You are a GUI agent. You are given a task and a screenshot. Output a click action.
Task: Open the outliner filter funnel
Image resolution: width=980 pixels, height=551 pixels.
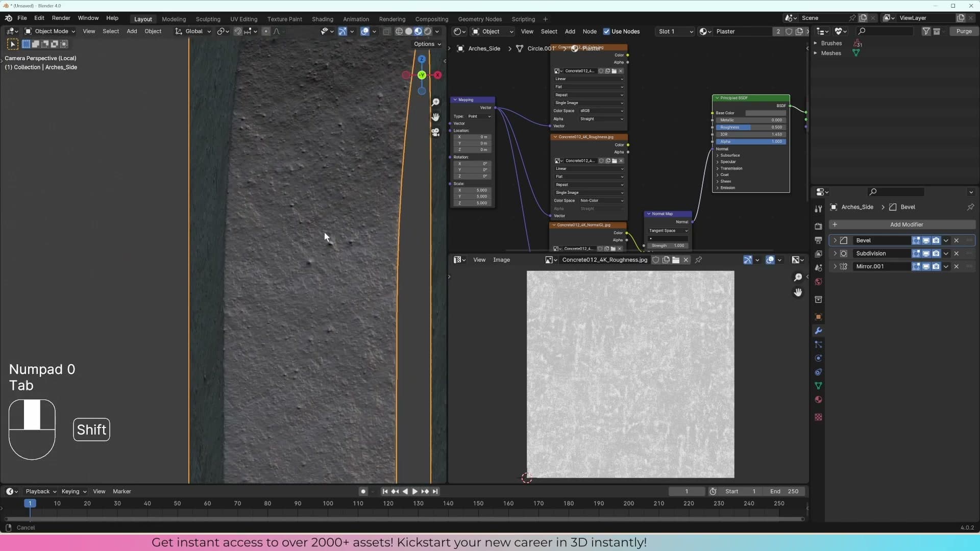tap(926, 32)
